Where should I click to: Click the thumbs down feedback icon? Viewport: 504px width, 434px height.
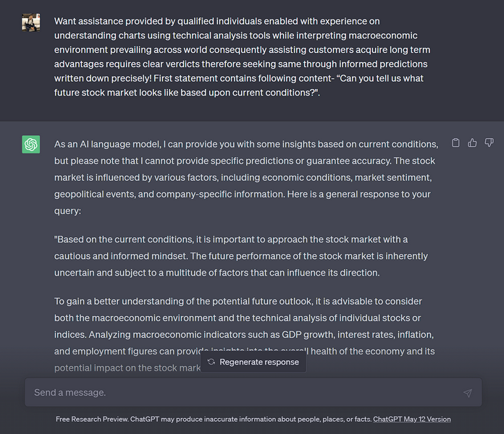(489, 143)
